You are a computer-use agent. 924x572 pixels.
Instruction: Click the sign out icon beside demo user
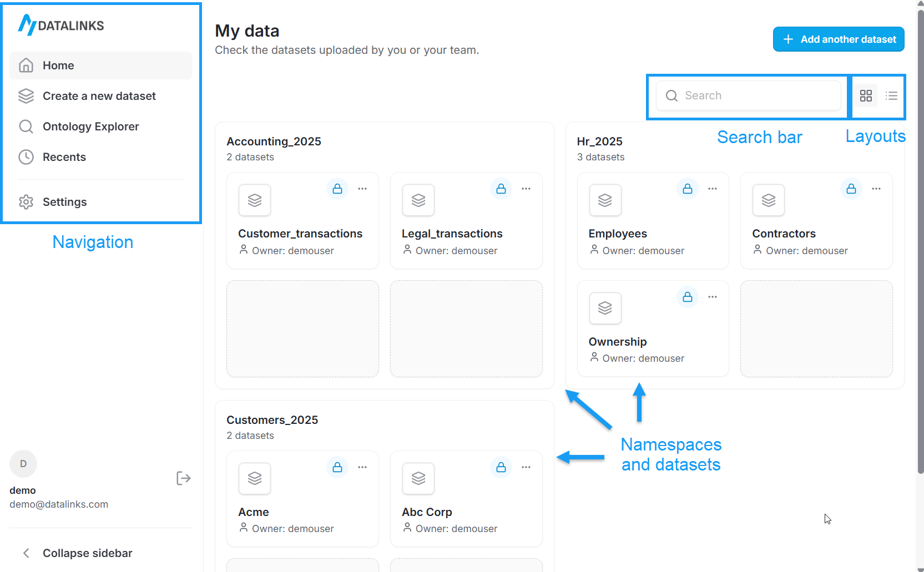point(183,478)
